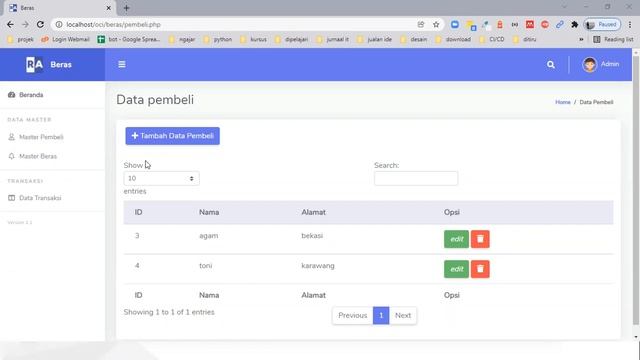This screenshot has height=360, width=640.
Task: Sort table by ID column header
Action: [138, 212]
